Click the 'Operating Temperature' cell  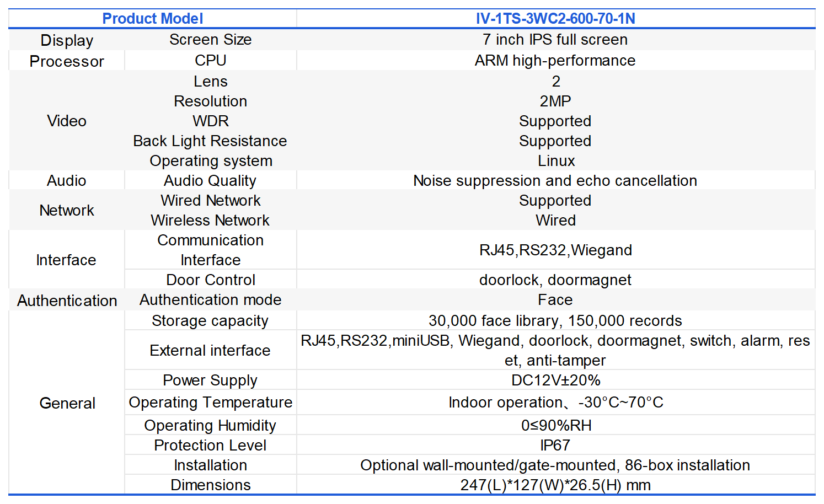pyautogui.click(x=210, y=403)
